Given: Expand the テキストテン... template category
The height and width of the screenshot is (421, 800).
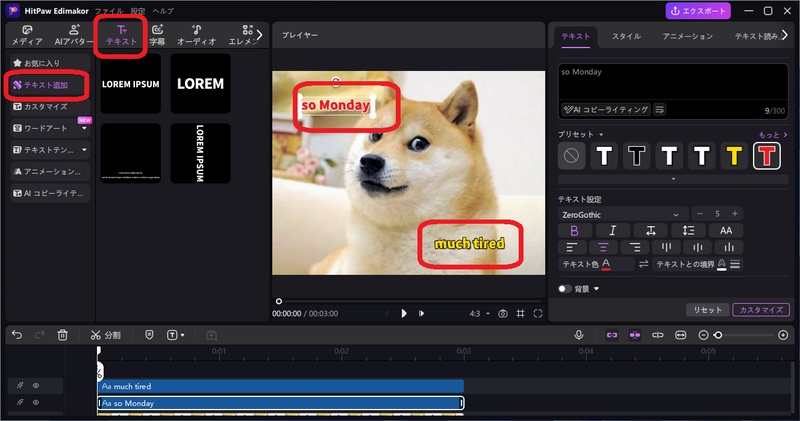Looking at the screenshot, I should point(84,150).
